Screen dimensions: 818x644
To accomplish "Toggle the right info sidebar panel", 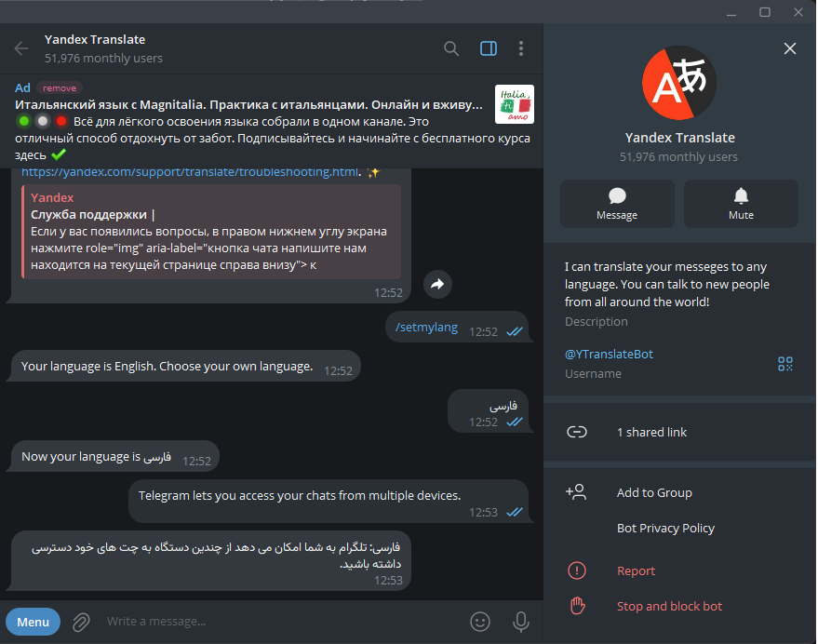I will coord(489,48).
